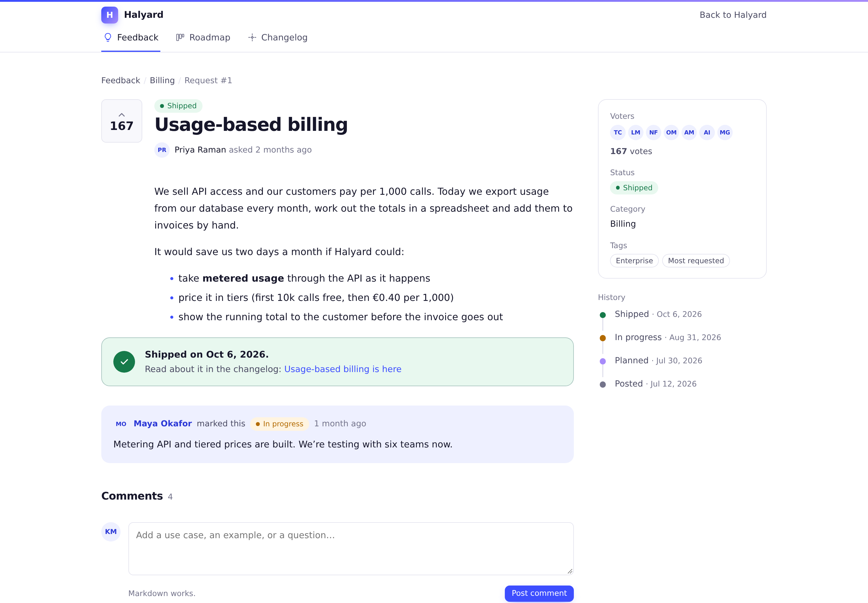This screenshot has height=603, width=868.
Task: Click the AM voter avatar
Action: pyautogui.click(x=689, y=133)
